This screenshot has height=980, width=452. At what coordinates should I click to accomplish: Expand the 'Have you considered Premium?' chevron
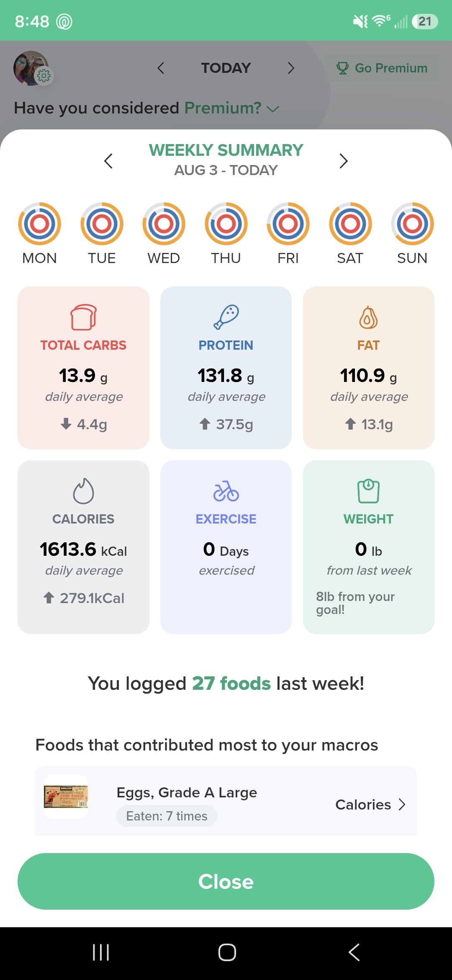coord(273,109)
